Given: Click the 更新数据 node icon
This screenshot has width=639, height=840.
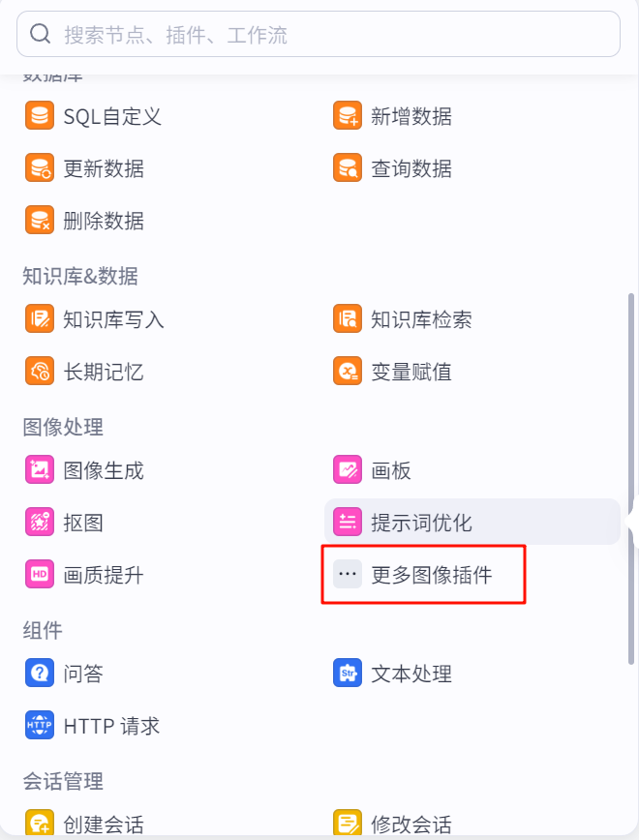Looking at the screenshot, I should (40, 168).
